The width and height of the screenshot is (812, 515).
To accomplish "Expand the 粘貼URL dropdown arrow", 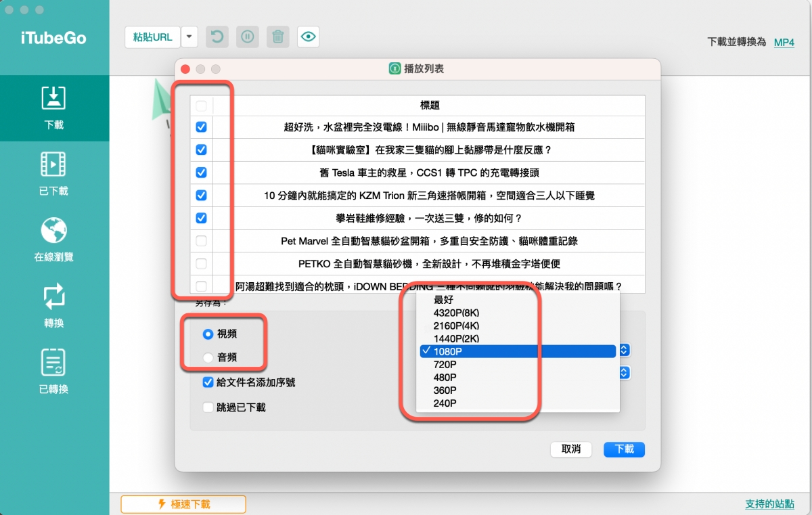I will click(x=189, y=37).
